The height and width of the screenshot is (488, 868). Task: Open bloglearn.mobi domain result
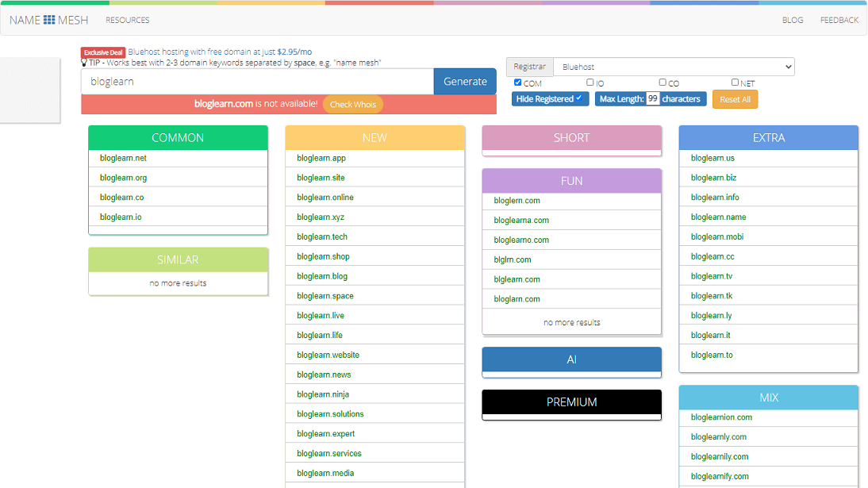click(x=717, y=236)
